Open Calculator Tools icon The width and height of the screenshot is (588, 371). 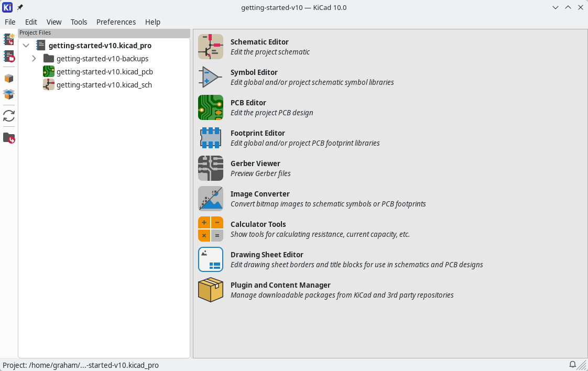pyautogui.click(x=211, y=229)
